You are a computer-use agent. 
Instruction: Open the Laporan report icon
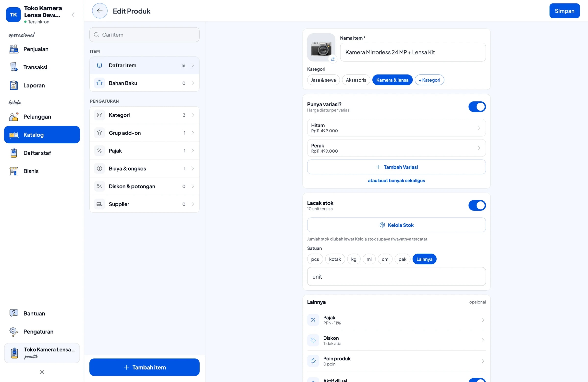point(14,85)
